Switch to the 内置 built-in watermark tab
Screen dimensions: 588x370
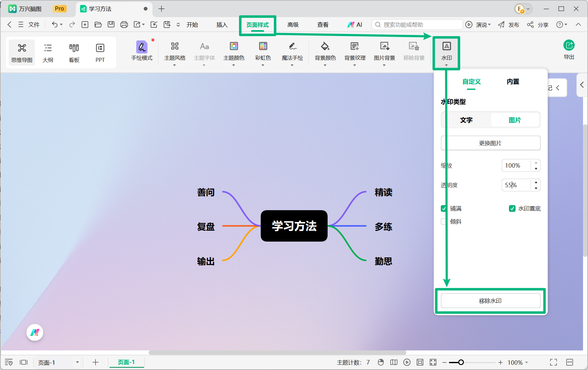(x=513, y=82)
